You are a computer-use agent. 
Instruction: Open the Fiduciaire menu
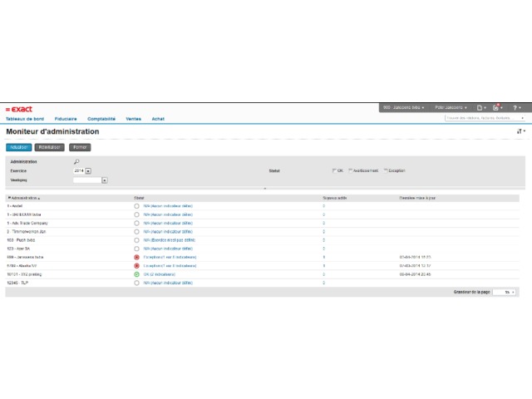(66, 119)
